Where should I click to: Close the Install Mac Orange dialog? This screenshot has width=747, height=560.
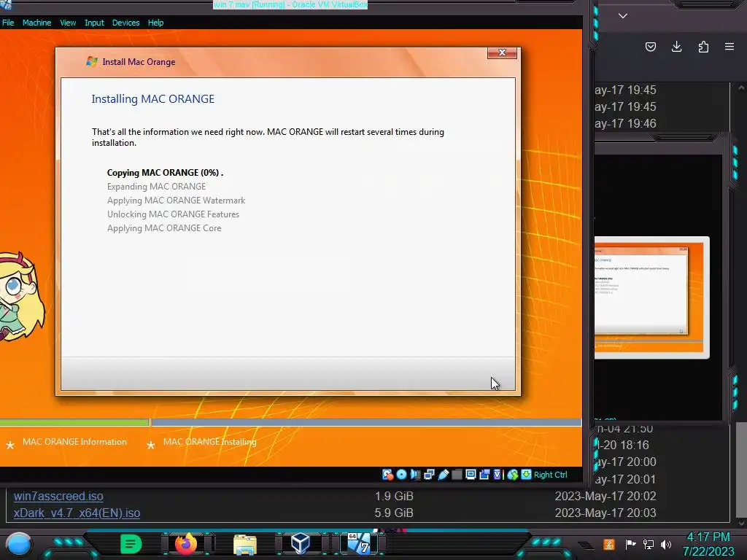coord(502,52)
